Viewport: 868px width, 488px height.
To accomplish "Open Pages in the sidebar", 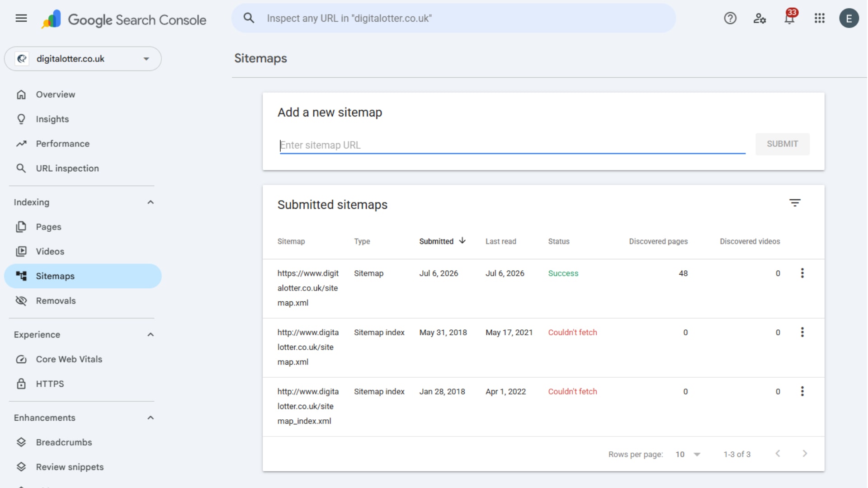I will pyautogui.click(x=83, y=227).
